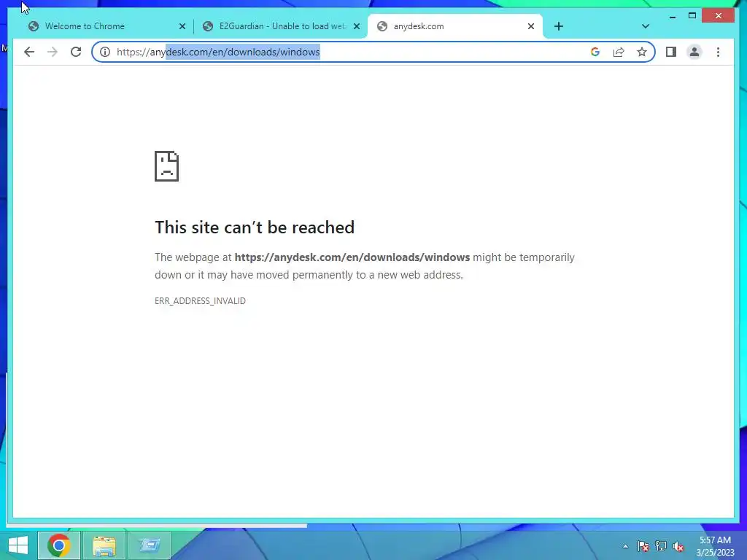The height and width of the screenshot is (560, 747).
Task: Maximize the Chrome window
Action: pos(692,16)
